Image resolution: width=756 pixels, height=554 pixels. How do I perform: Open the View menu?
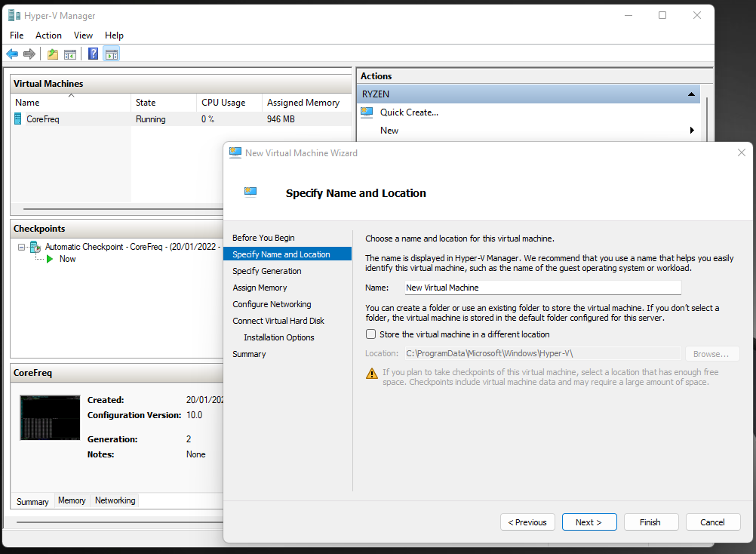tap(83, 35)
